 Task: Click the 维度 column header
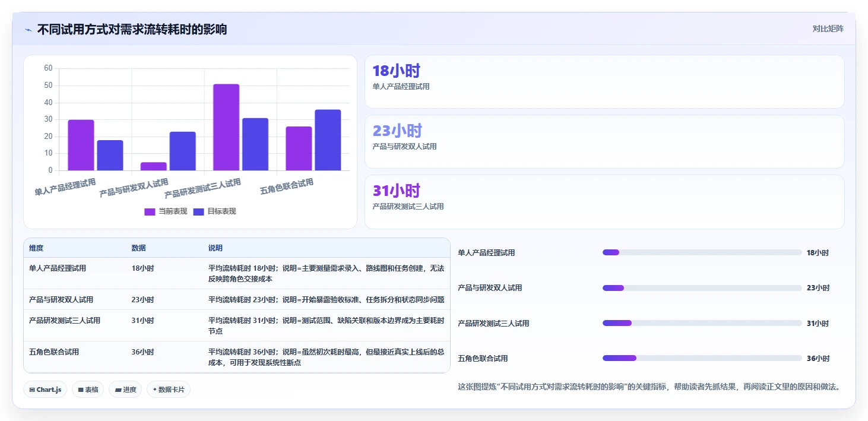(36, 248)
